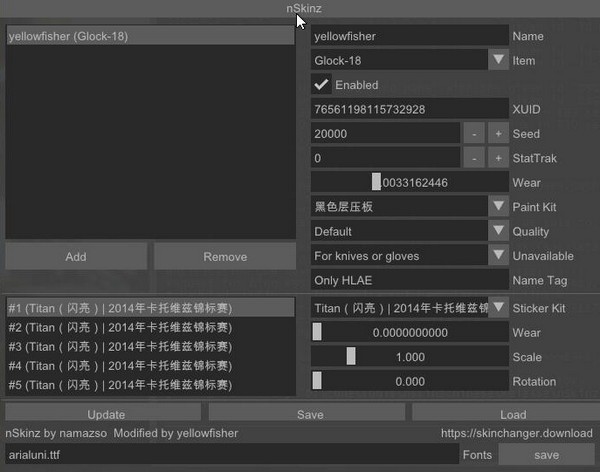Increase the StatTrak count with plus button

498,158
